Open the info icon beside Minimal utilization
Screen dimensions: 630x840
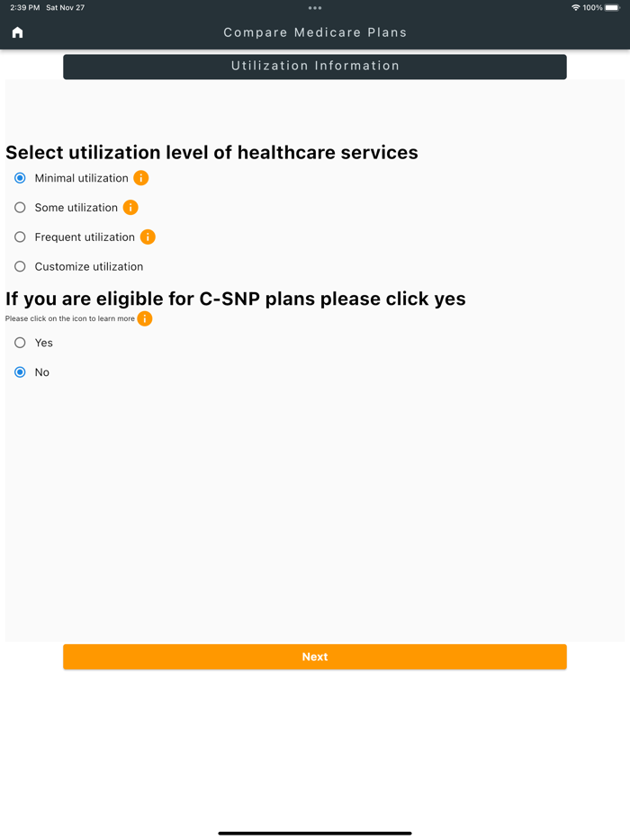tap(140, 178)
